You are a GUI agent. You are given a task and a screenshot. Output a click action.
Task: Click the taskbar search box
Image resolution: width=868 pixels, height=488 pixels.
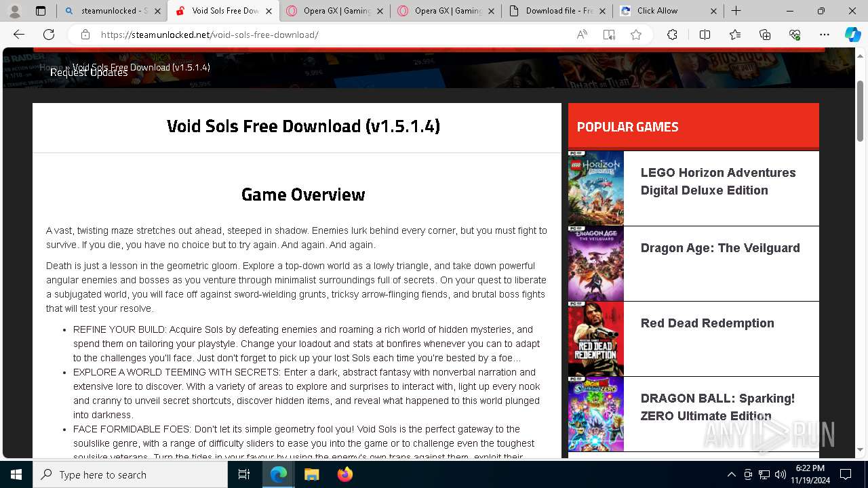pyautogui.click(x=130, y=474)
